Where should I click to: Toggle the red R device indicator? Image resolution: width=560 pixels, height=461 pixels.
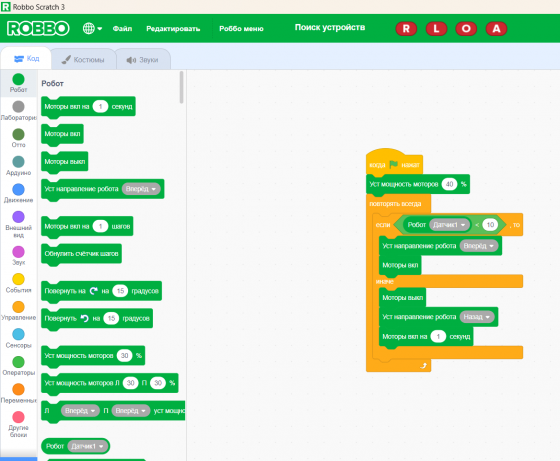406,29
